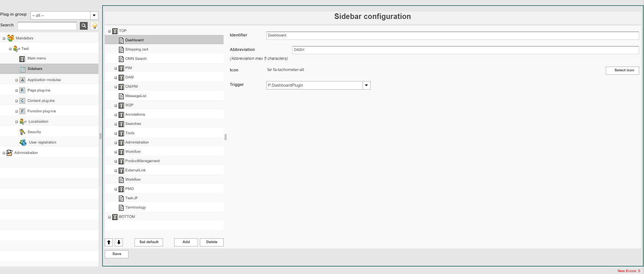The height and width of the screenshot is (274, 644).
Task: Select Terminology in the sidebar tree
Action: coord(136,207)
